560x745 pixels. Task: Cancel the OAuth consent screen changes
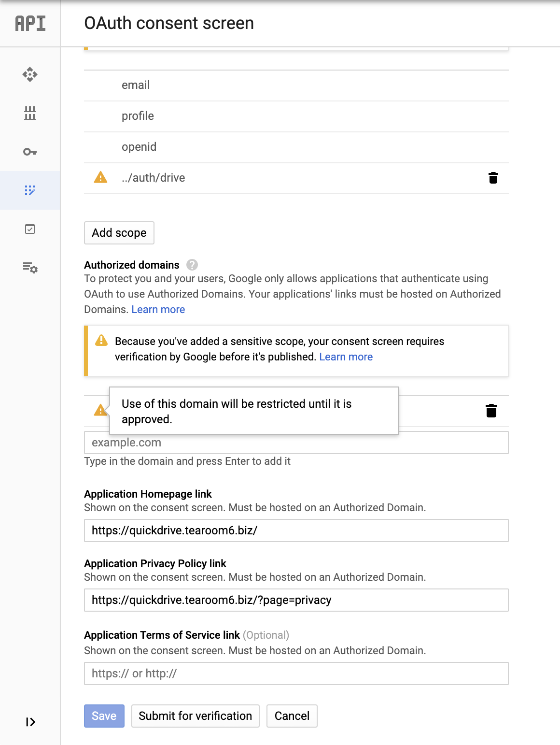click(292, 716)
